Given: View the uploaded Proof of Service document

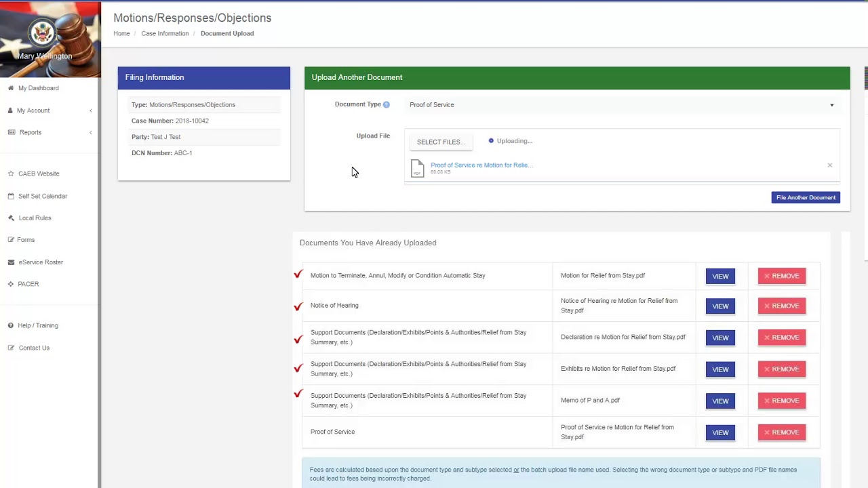Looking at the screenshot, I should 720,432.
